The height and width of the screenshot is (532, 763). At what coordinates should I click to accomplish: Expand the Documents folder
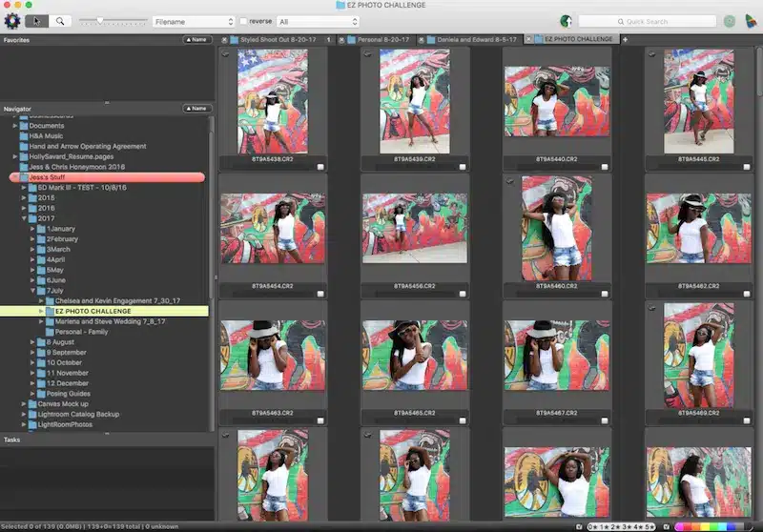point(15,126)
